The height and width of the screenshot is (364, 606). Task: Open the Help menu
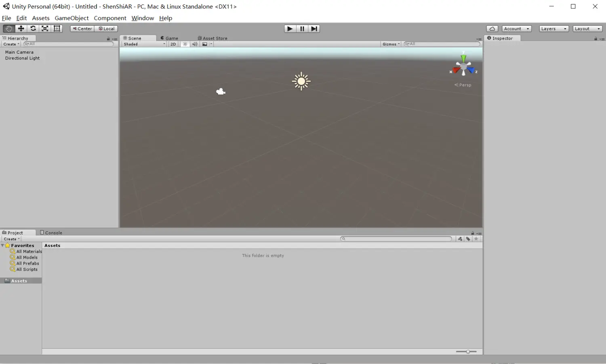(166, 18)
